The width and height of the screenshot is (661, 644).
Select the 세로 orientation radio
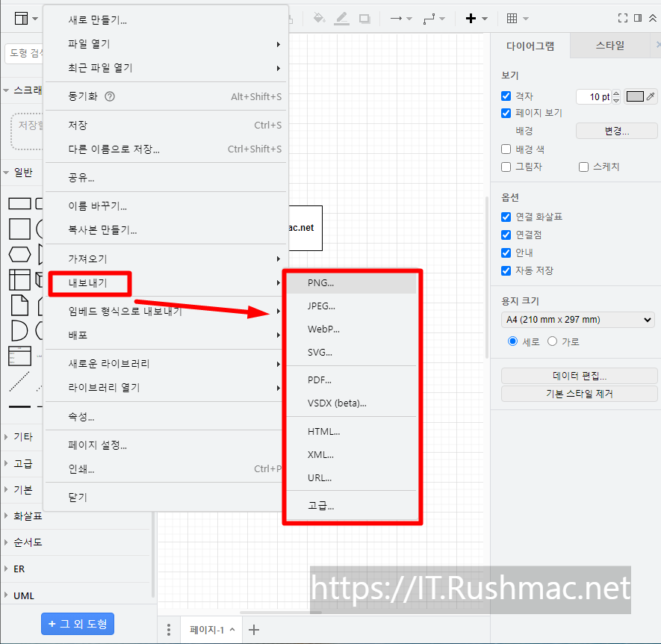pyautogui.click(x=512, y=341)
